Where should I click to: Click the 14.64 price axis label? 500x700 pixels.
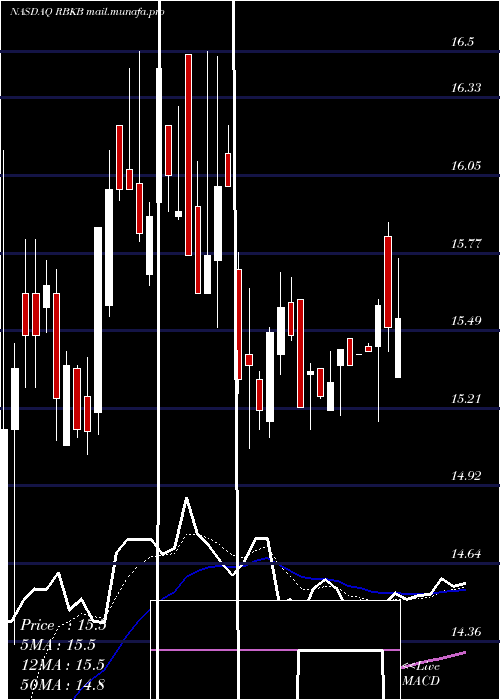coord(466,554)
